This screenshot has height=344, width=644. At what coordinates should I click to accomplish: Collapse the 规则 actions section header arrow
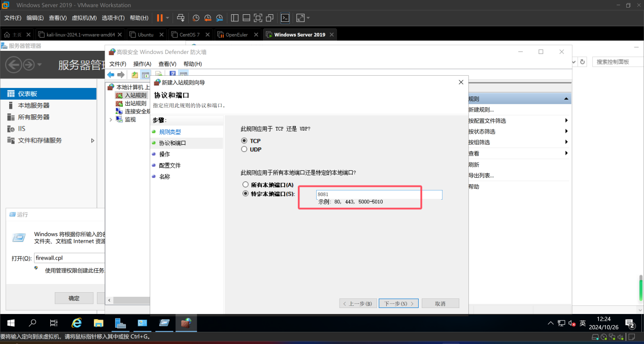click(x=566, y=99)
